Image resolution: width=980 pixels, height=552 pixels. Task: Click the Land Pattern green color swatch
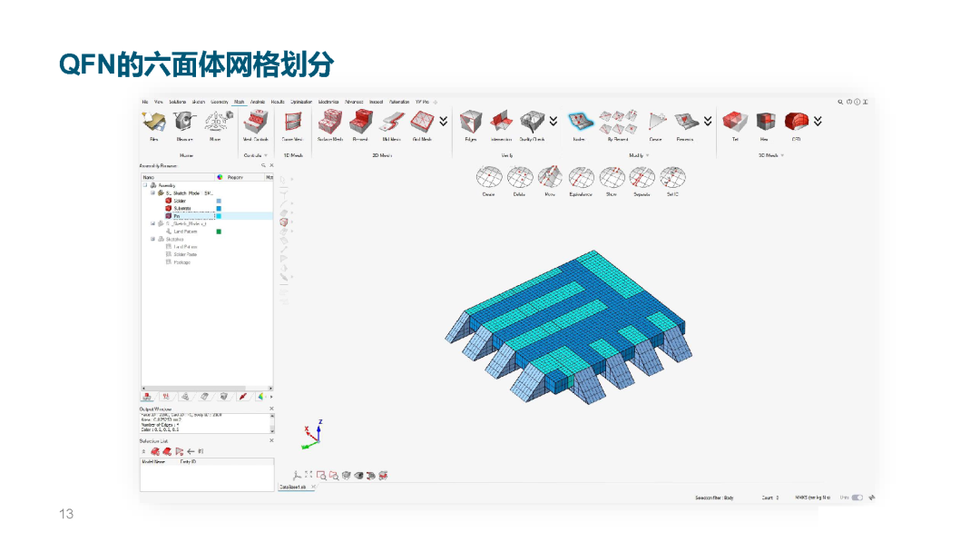(219, 232)
